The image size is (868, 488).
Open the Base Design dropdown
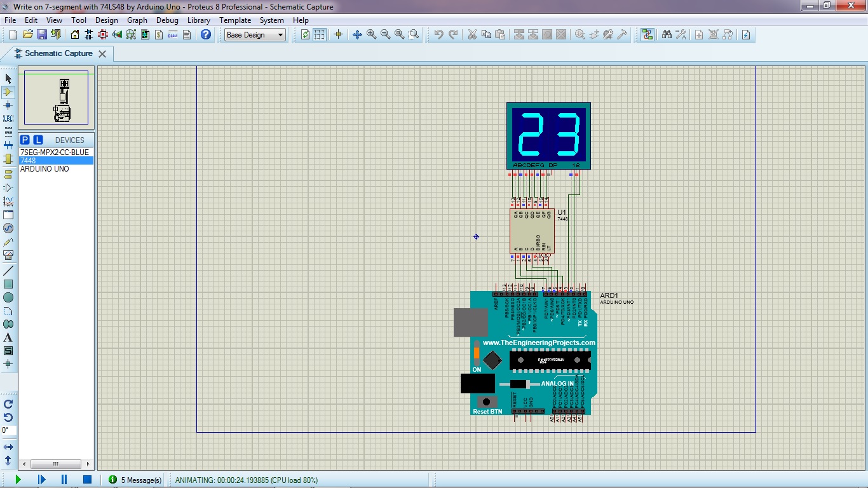pos(254,34)
